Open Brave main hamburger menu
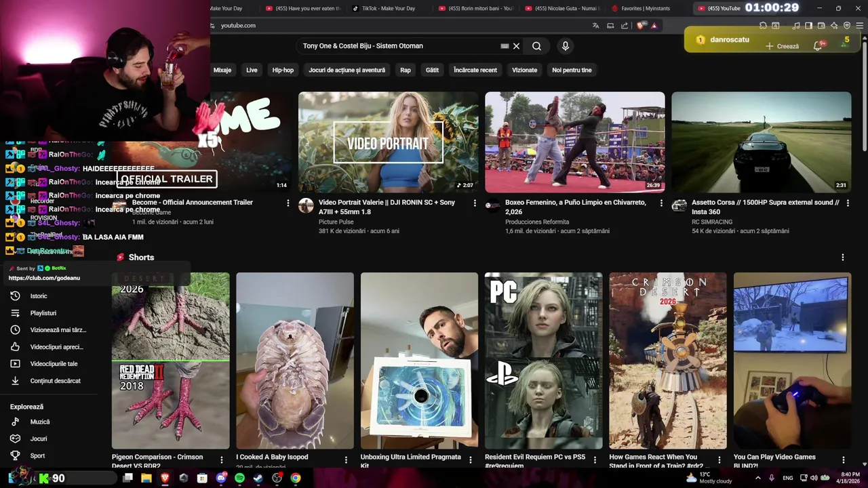 pos(860,26)
